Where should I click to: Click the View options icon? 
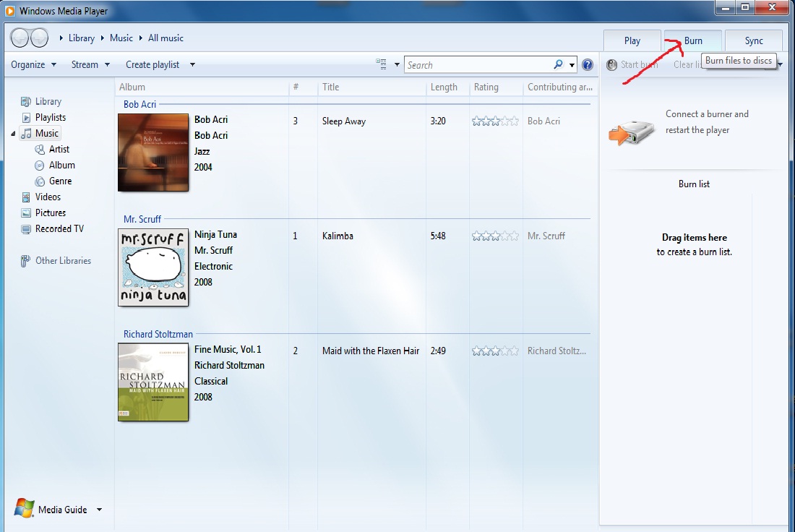coord(382,64)
